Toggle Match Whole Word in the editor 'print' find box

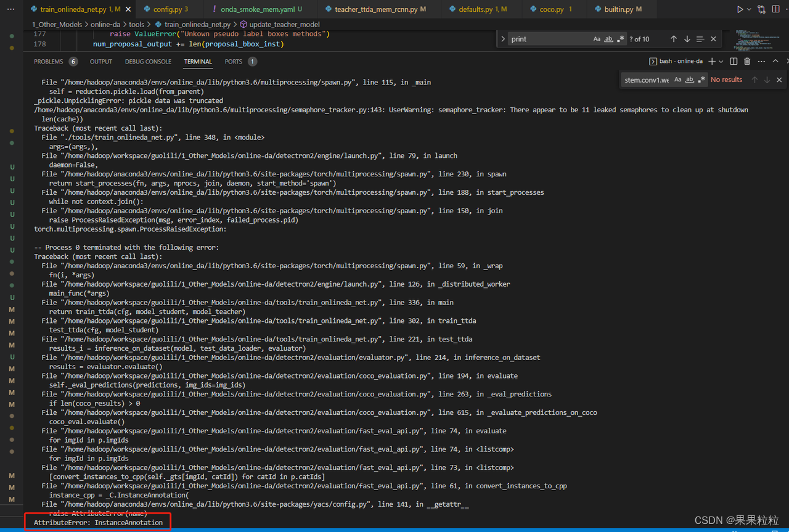click(x=608, y=39)
